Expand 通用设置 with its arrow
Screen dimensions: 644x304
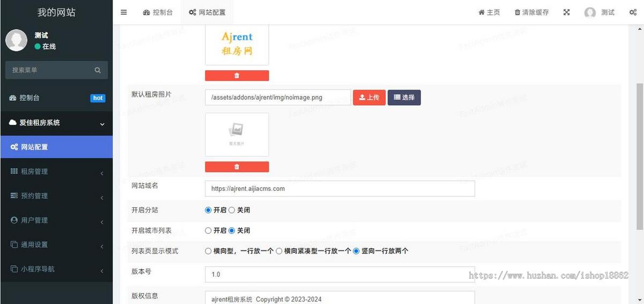pos(102,246)
